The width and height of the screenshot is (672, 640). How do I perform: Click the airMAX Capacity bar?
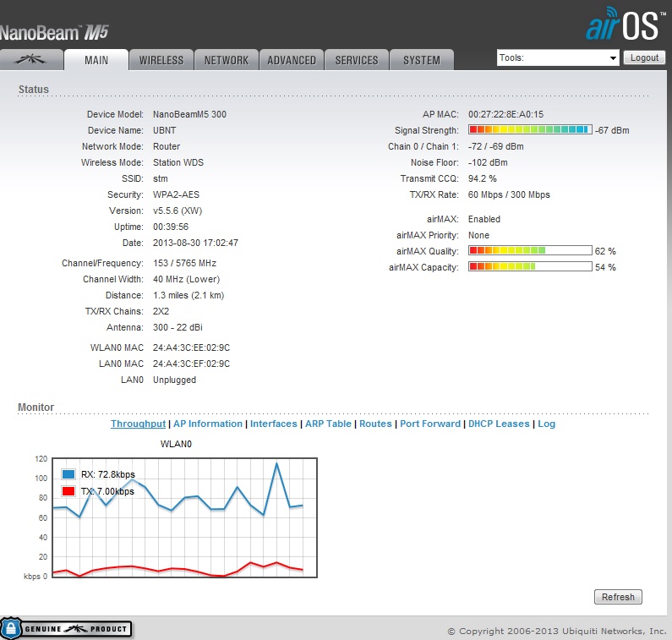tap(530, 266)
